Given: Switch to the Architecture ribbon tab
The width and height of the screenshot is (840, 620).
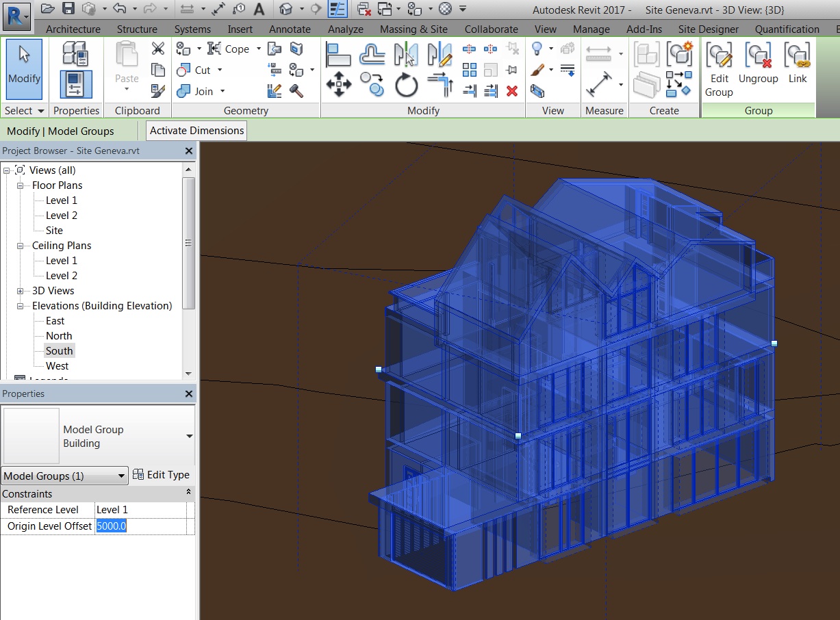Looking at the screenshot, I should coord(73,29).
